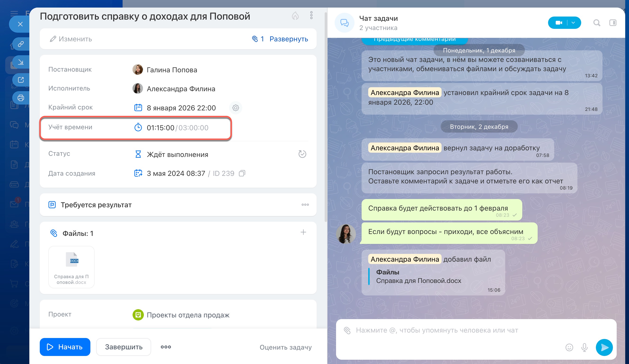
Task: Open three-dot menu beside Завершить button
Action: click(x=166, y=347)
